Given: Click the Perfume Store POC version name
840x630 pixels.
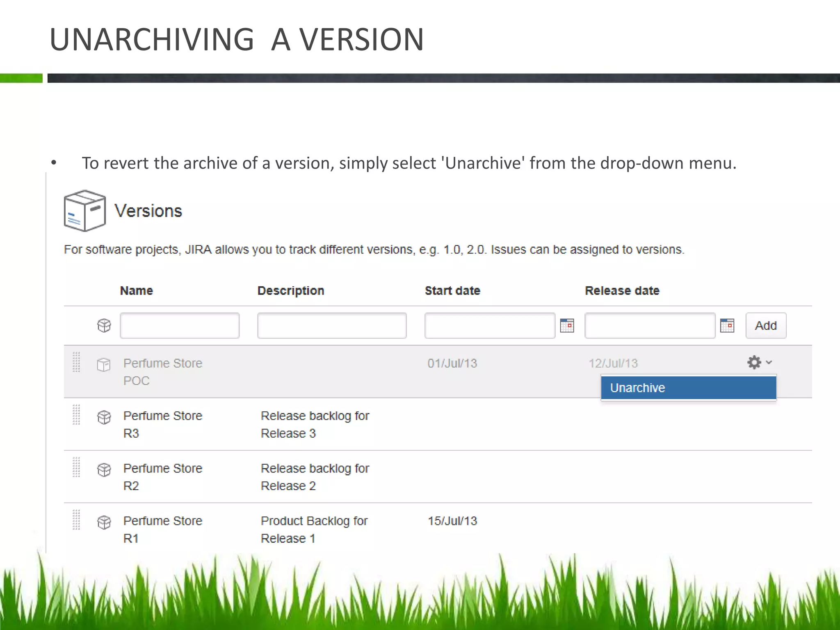Looking at the screenshot, I should tap(163, 372).
